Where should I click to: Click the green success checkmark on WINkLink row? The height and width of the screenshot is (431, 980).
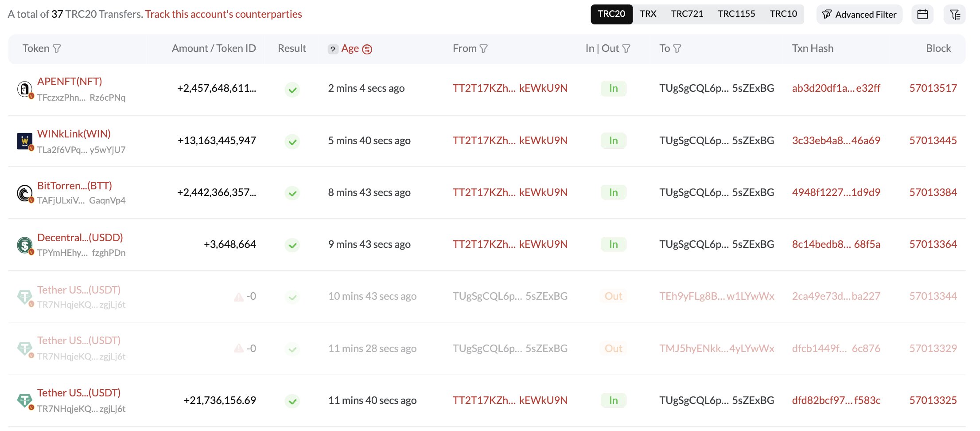(292, 141)
